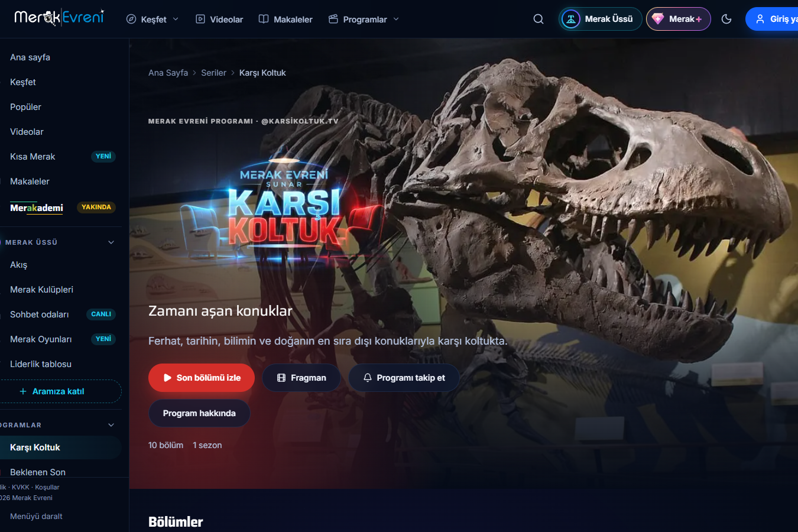Select Karşı Koltuk program in sidebar
The image size is (798, 532).
pos(60,447)
